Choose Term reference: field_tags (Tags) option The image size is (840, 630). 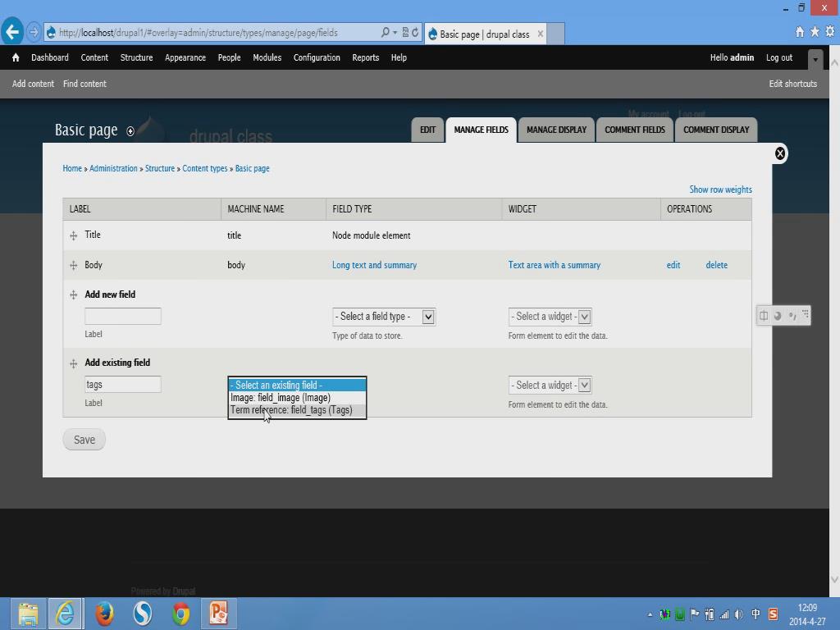point(297,410)
